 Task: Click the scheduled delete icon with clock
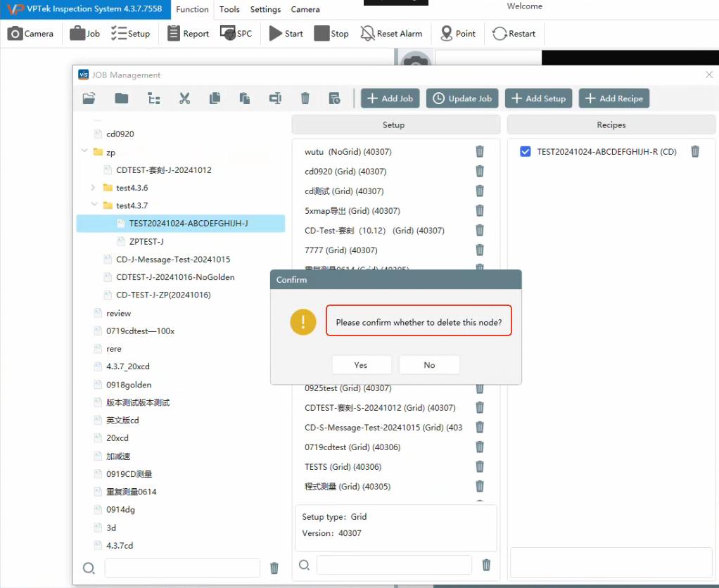coord(335,98)
